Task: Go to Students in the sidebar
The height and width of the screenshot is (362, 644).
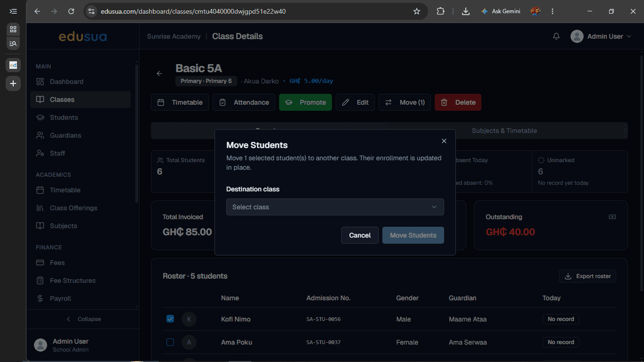Action: [80, 117]
